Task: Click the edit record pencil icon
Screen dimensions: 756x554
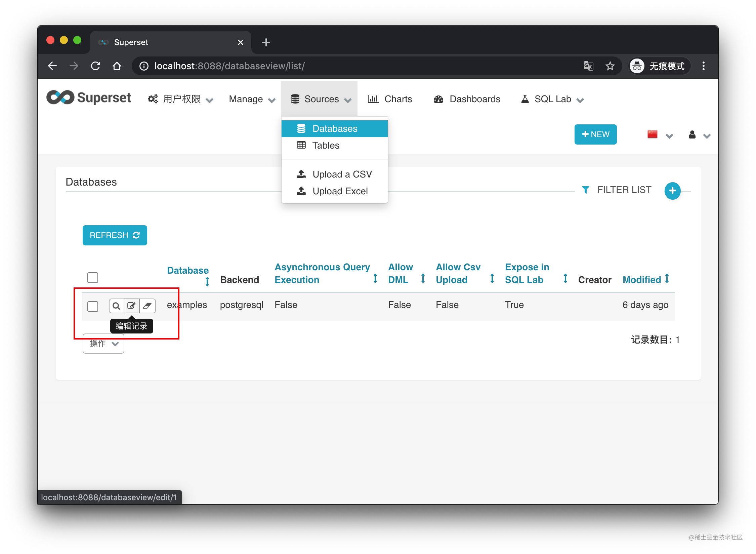Action: [132, 306]
